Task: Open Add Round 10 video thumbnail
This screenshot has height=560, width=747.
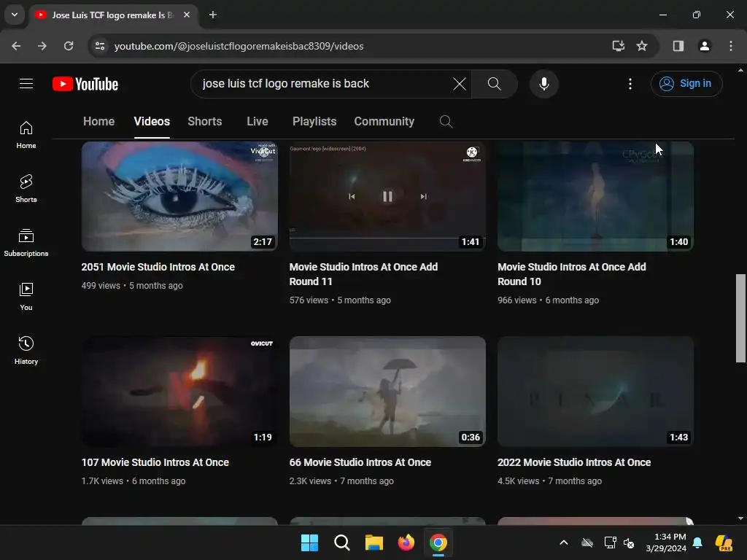Action: (x=595, y=196)
